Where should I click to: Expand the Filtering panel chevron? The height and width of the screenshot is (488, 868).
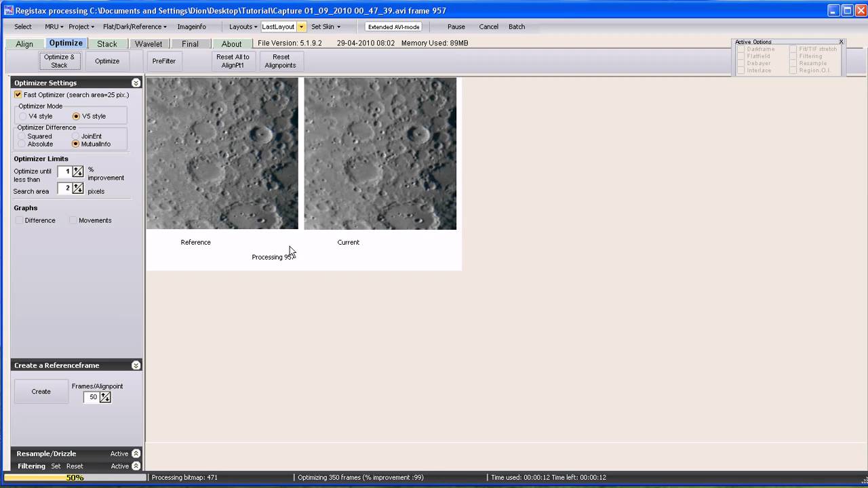[136, 466]
